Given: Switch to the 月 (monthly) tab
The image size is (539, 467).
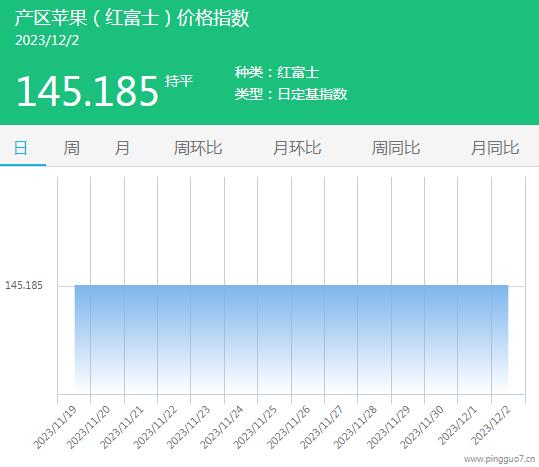Looking at the screenshot, I should click(x=122, y=148).
